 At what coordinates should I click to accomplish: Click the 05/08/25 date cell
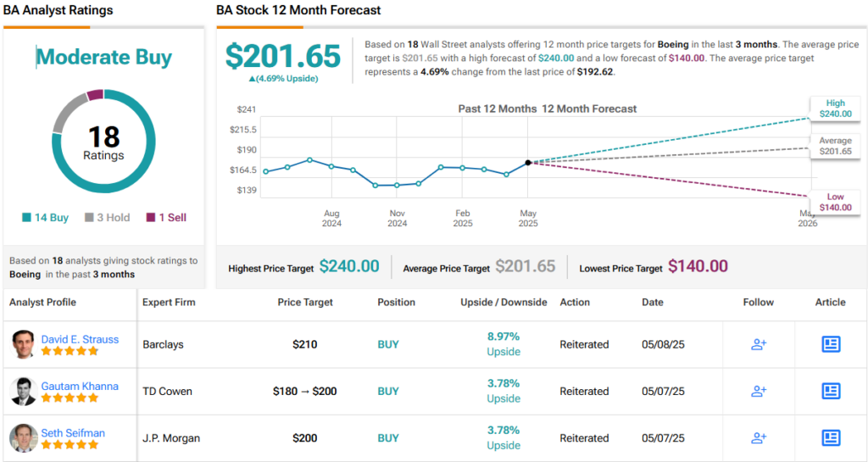[x=663, y=344]
